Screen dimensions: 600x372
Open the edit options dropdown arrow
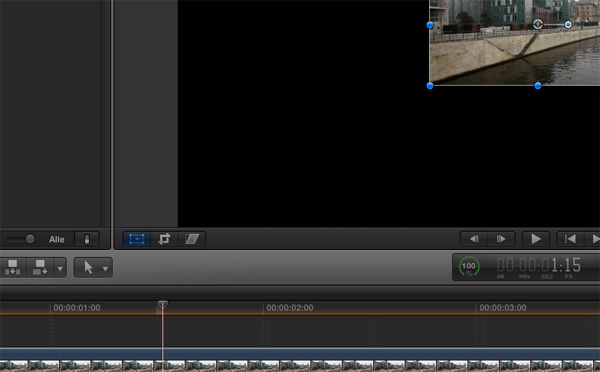click(60, 268)
